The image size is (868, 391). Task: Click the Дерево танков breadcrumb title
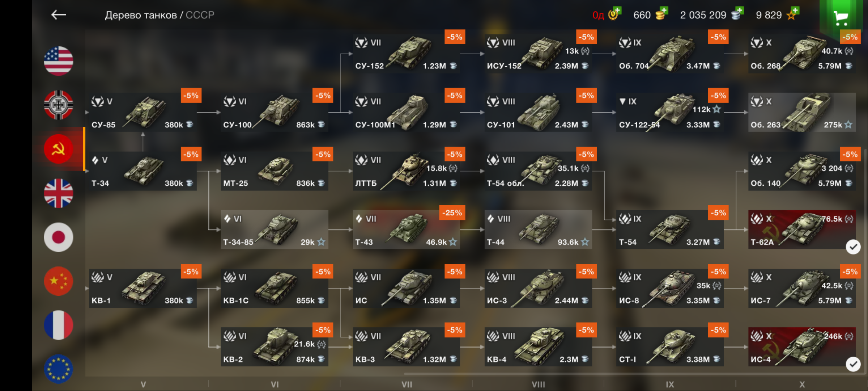(141, 15)
